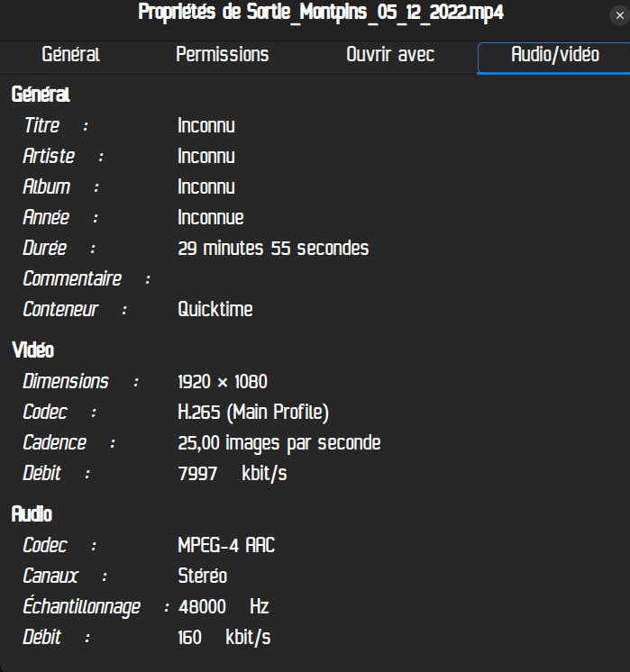630x672 pixels.
Task: Click the Cadence value 25,00 images par seconde
Action: (279, 443)
